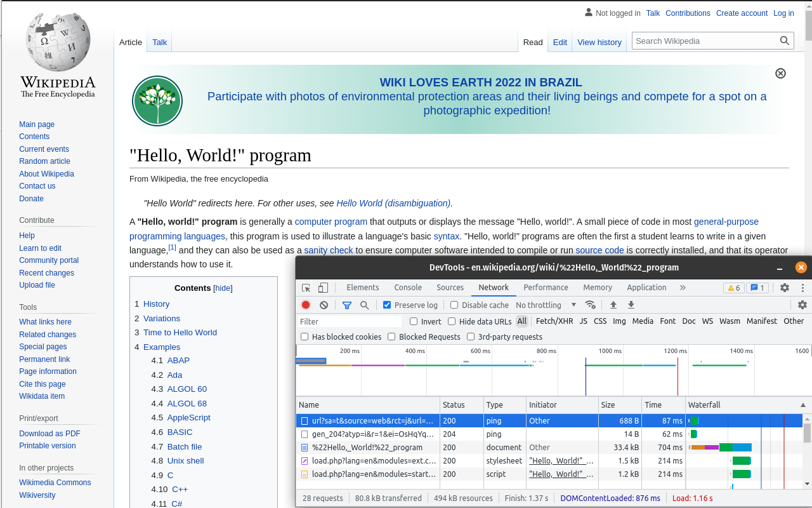Open network conditions wifi icon

pos(591,305)
